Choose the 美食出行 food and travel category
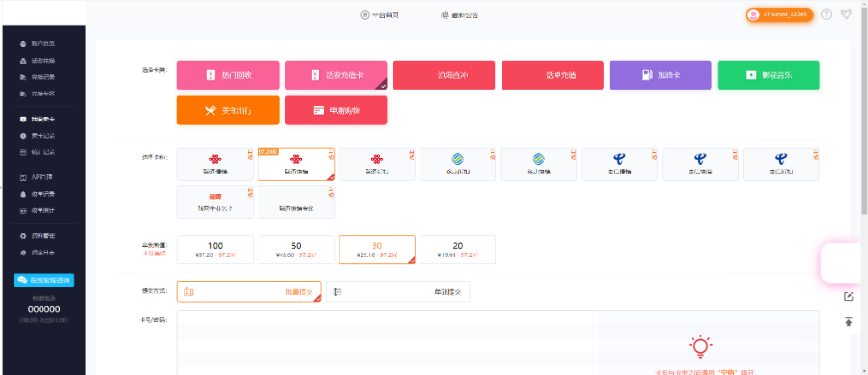This screenshot has height=375, width=868. 228,110
